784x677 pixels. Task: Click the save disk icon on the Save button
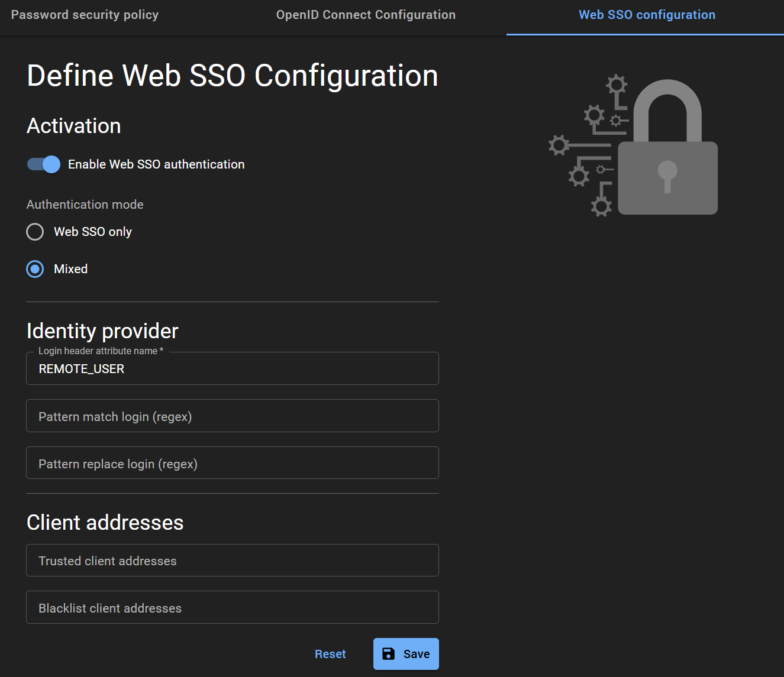[389, 654]
